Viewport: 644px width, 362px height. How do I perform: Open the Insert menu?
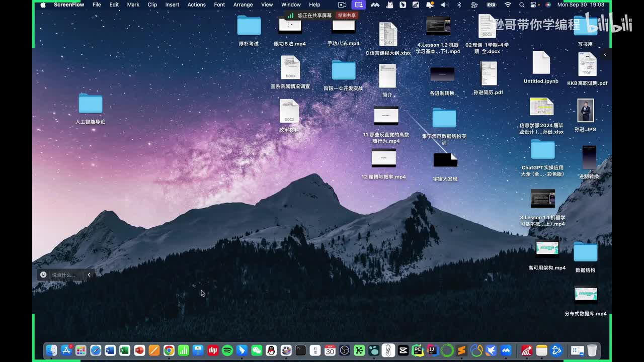pyautogui.click(x=172, y=5)
